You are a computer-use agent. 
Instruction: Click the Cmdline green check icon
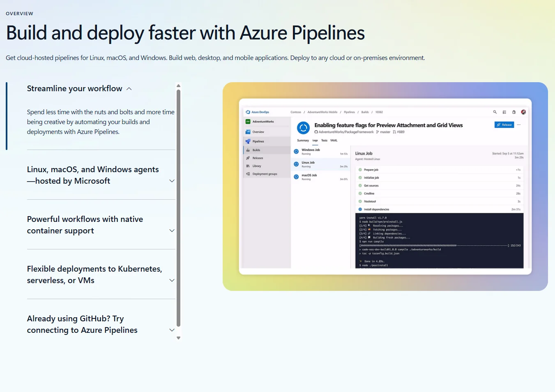click(x=360, y=194)
